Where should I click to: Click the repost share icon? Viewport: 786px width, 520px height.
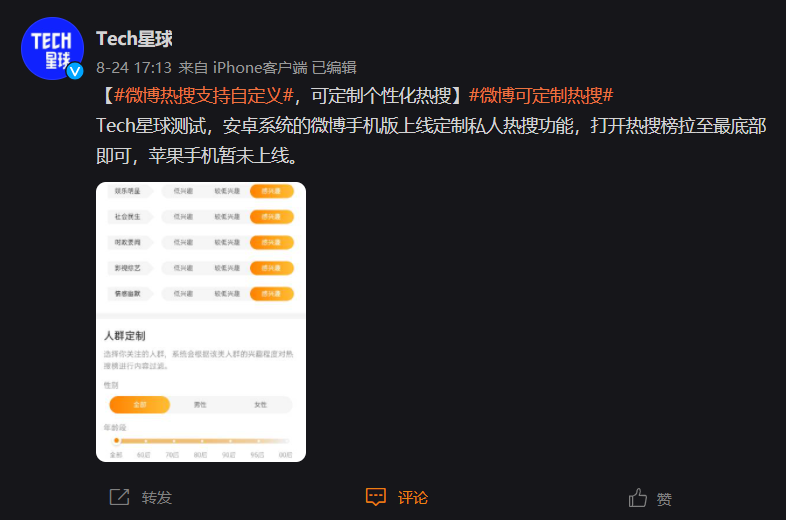tap(119, 497)
